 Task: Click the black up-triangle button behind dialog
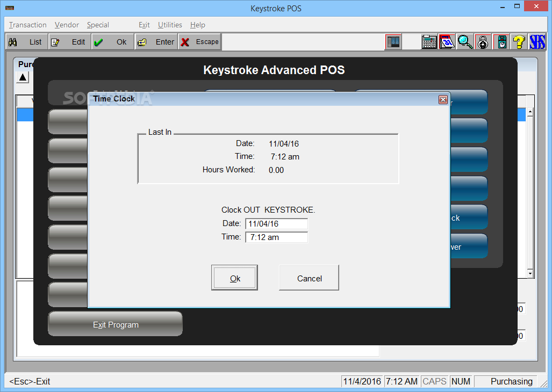coord(23,77)
